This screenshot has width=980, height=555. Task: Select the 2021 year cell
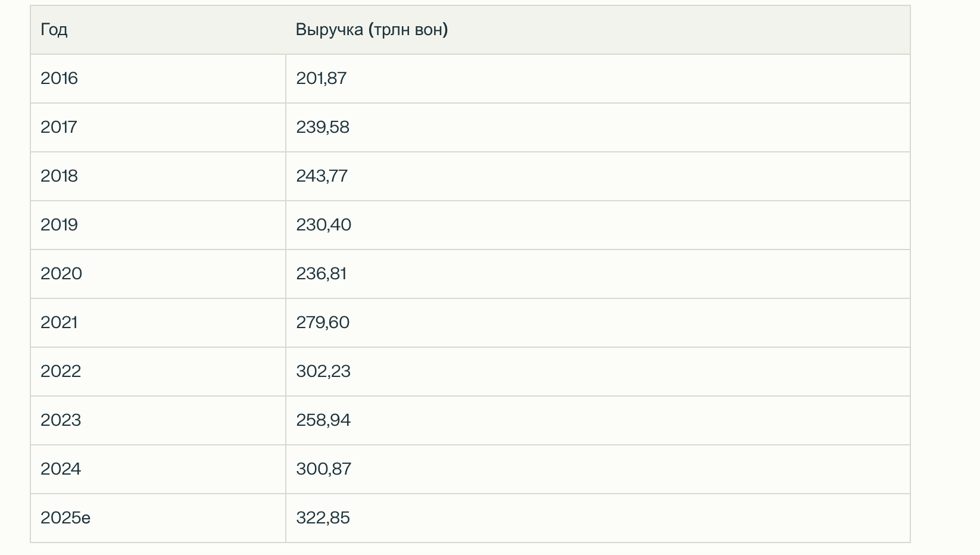[59, 323]
